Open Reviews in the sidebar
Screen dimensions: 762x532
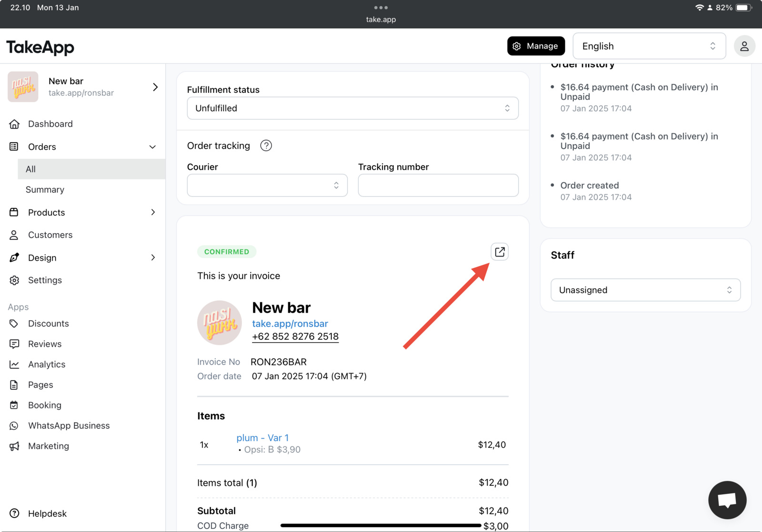(45, 344)
